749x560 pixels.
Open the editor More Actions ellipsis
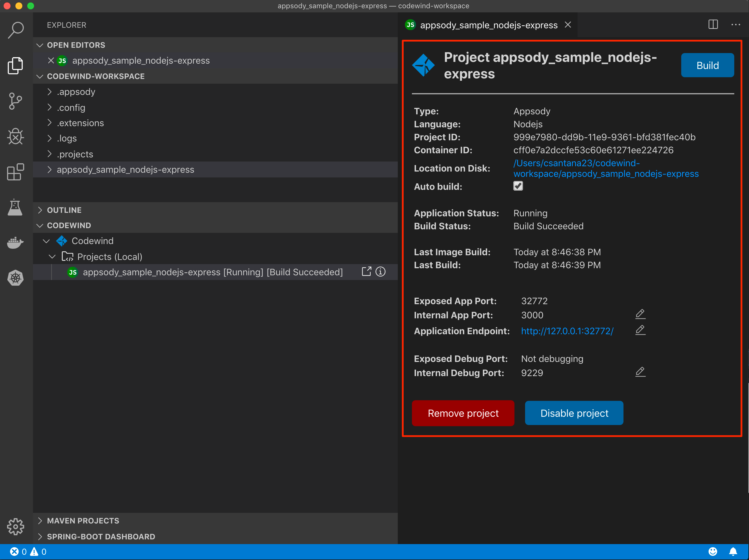click(x=735, y=25)
